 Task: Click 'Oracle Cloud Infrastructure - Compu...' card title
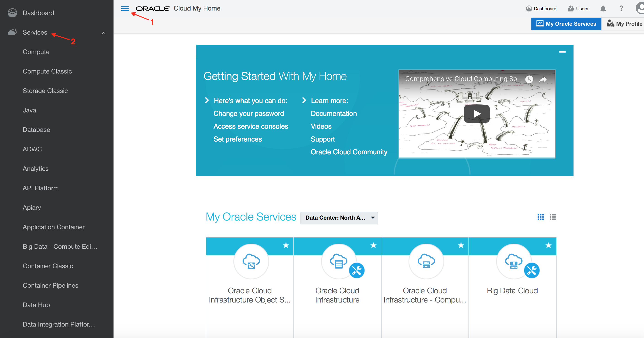[x=425, y=295]
